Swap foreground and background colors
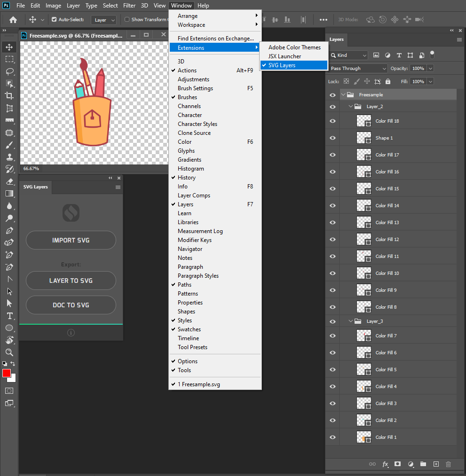466x476 pixels. point(13,363)
